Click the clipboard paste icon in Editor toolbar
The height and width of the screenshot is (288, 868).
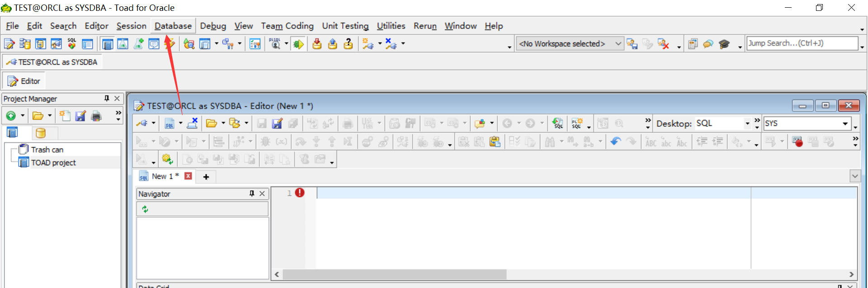tap(495, 142)
